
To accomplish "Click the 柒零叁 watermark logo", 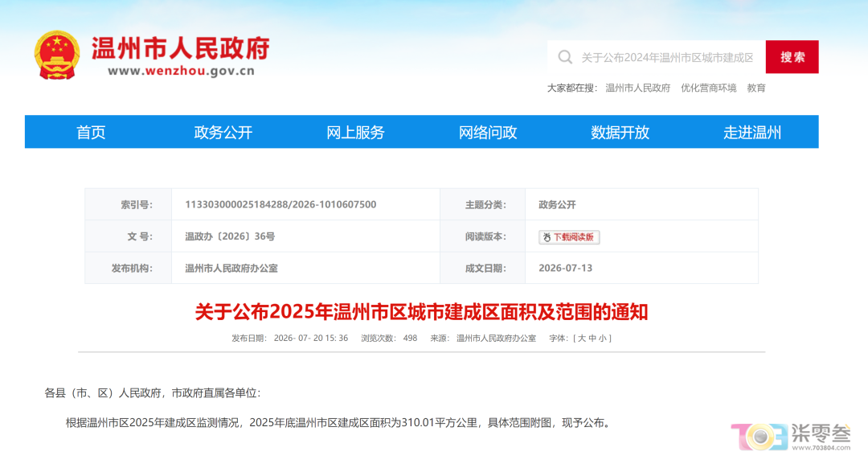I will click(x=791, y=436).
